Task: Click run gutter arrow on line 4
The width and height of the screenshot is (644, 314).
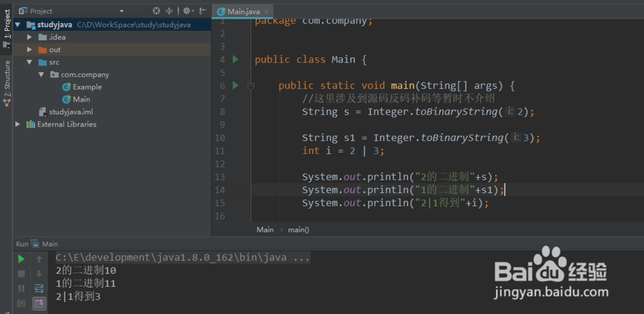Action: [235, 59]
